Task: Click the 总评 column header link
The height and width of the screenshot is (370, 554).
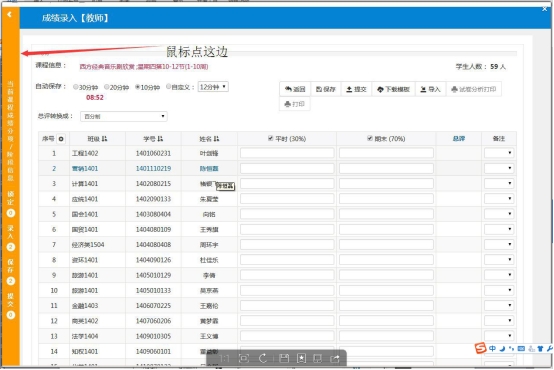Action: click(x=459, y=139)
